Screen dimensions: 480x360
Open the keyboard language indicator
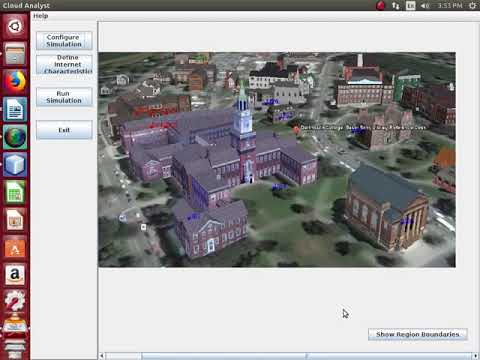point(410,6)
